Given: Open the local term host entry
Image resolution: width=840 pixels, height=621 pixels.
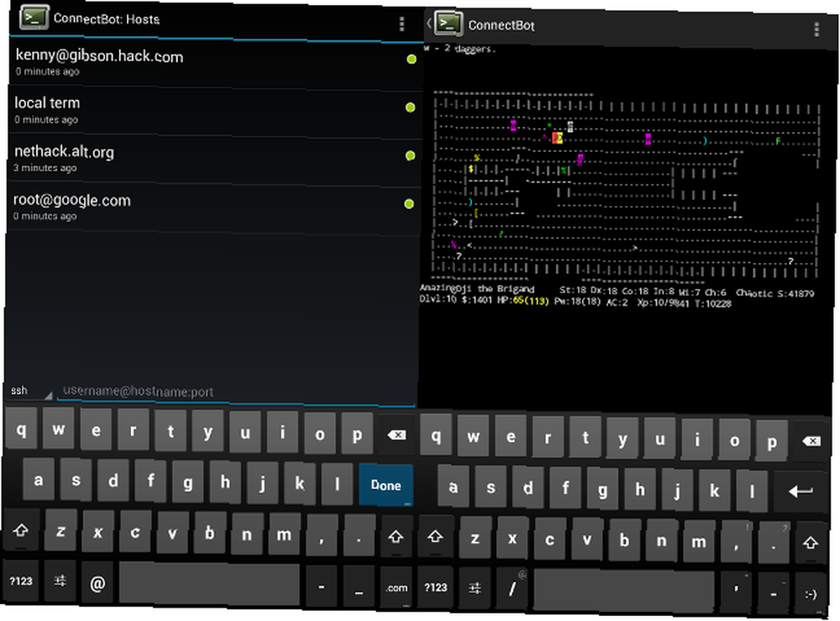Looking at the screenshot, I should (215, 110).
